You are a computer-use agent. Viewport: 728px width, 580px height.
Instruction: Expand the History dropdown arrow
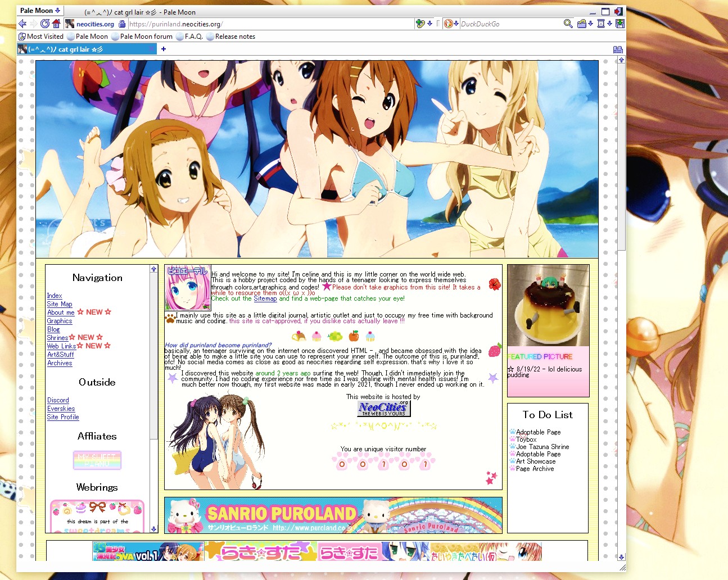[x=609, y=24]
